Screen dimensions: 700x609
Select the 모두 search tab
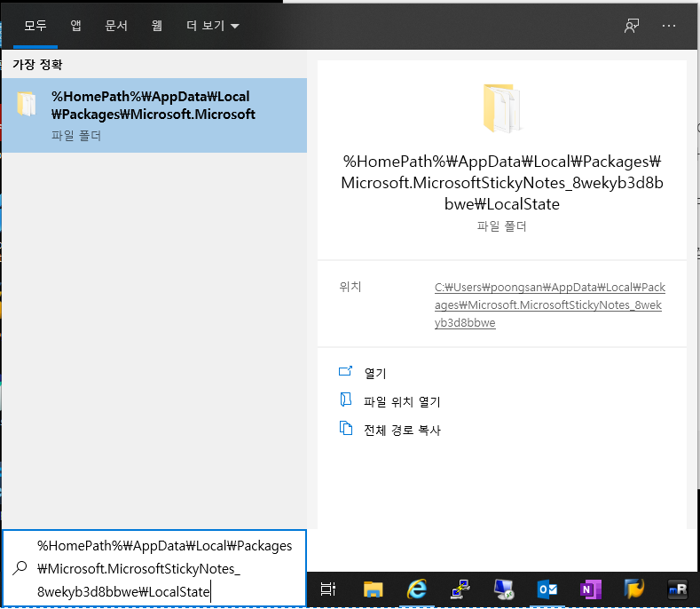pos(35,26)
